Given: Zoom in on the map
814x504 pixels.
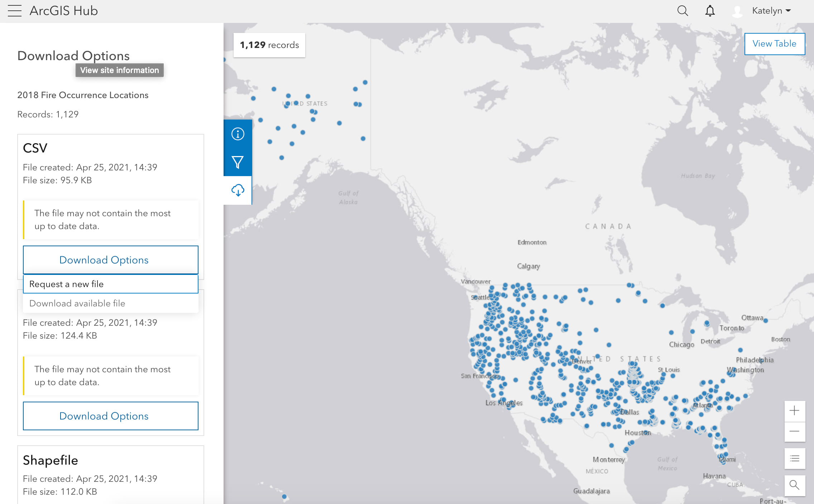Looking at the screenshot, I should coord(794,411).
